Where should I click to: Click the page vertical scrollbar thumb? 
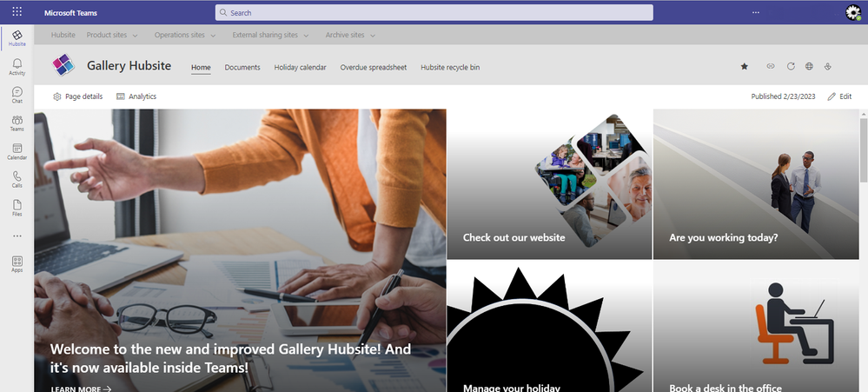(x=864, y=149)
